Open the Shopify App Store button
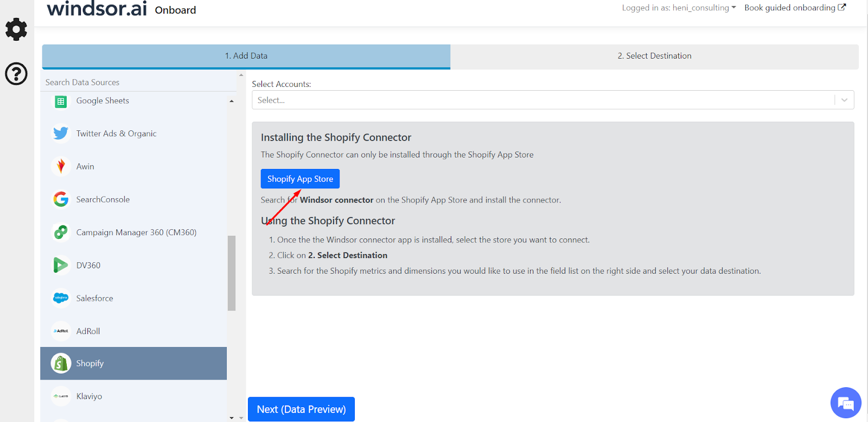Image resolution: width=868 pixels, height=422 pixels. point(300,179)
